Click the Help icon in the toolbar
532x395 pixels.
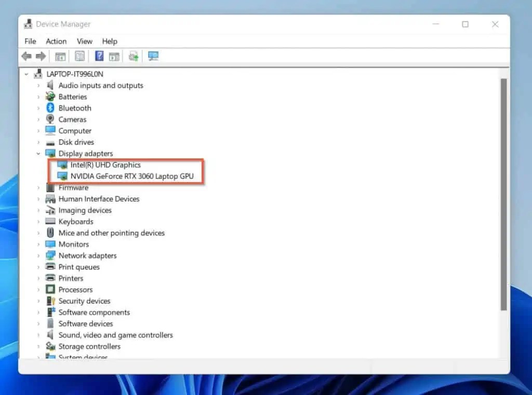coord(99,56)
